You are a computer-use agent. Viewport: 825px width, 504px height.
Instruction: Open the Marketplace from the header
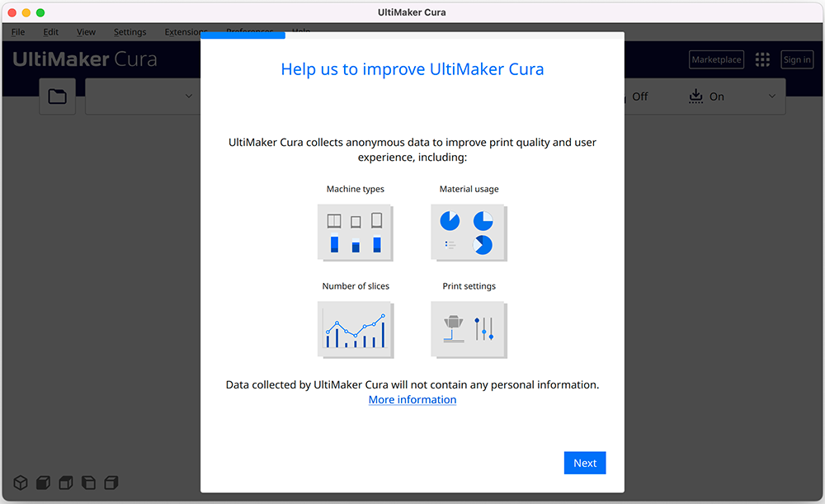(x=715, y=59)
